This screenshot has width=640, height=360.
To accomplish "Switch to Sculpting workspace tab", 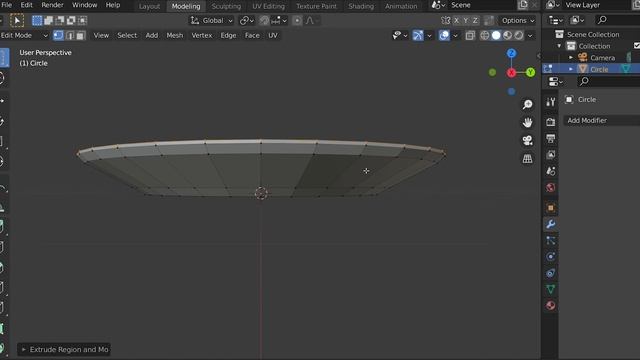I will pos(226,6).
